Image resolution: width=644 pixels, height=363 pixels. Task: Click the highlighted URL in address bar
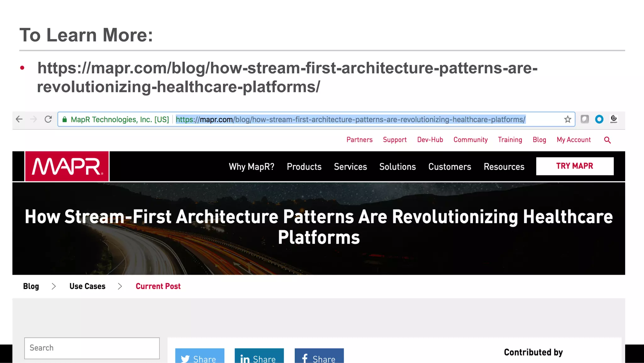pyautogui.click(x=351, y=120)
